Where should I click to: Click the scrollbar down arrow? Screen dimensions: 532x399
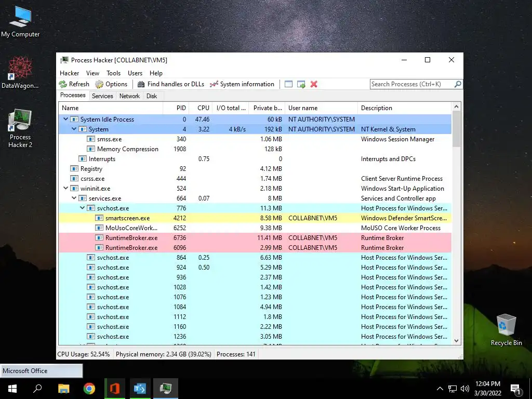[456, 341]
